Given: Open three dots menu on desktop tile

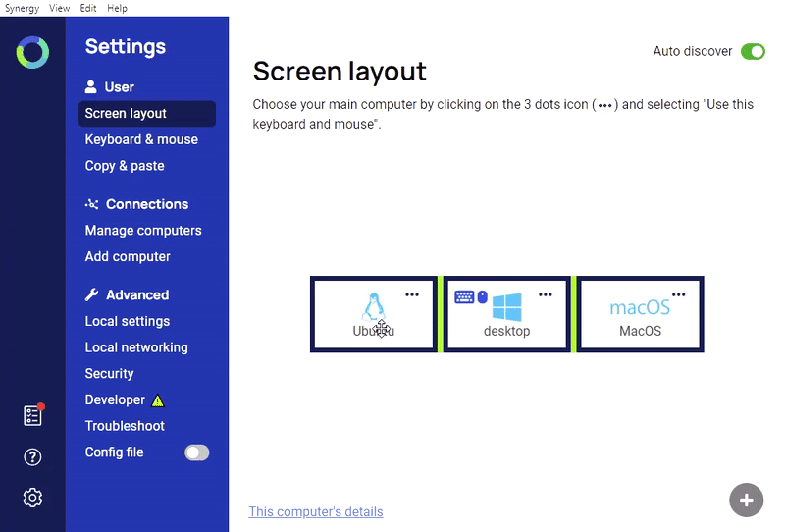Looking at the screenshot, I should 546,294.
